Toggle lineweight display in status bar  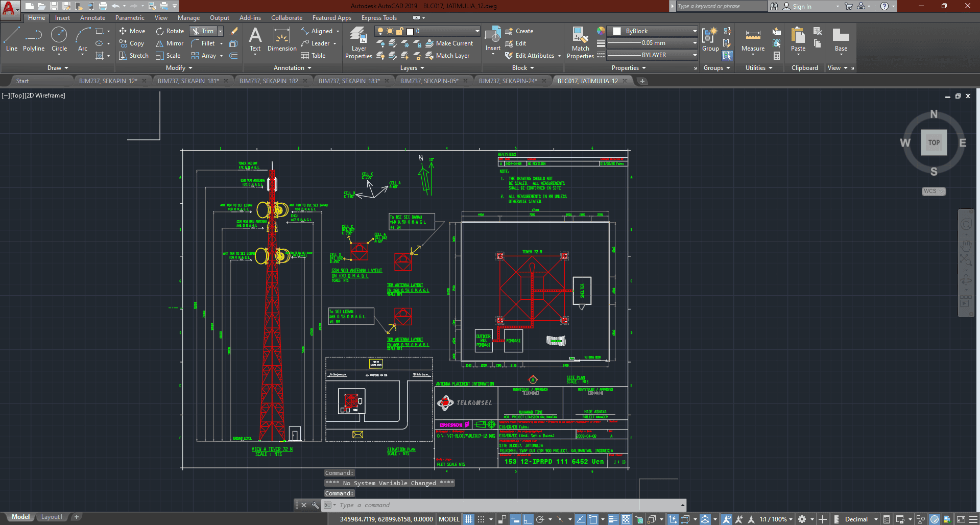pyautogui.click(x=613, y=519)
